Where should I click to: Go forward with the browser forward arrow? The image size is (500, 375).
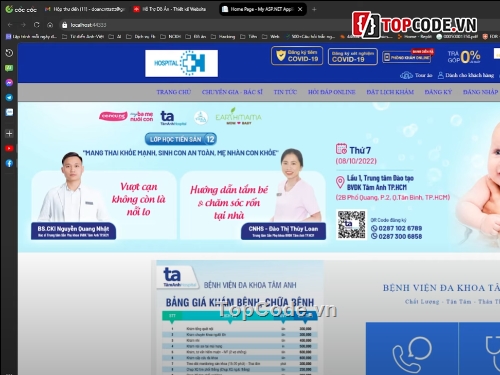click(23, 25)
